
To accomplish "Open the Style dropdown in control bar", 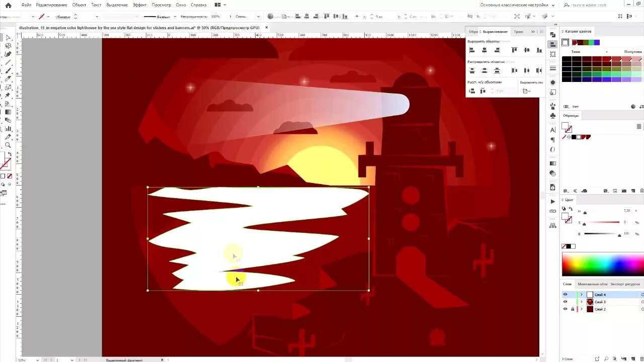I will coord(258,17).
